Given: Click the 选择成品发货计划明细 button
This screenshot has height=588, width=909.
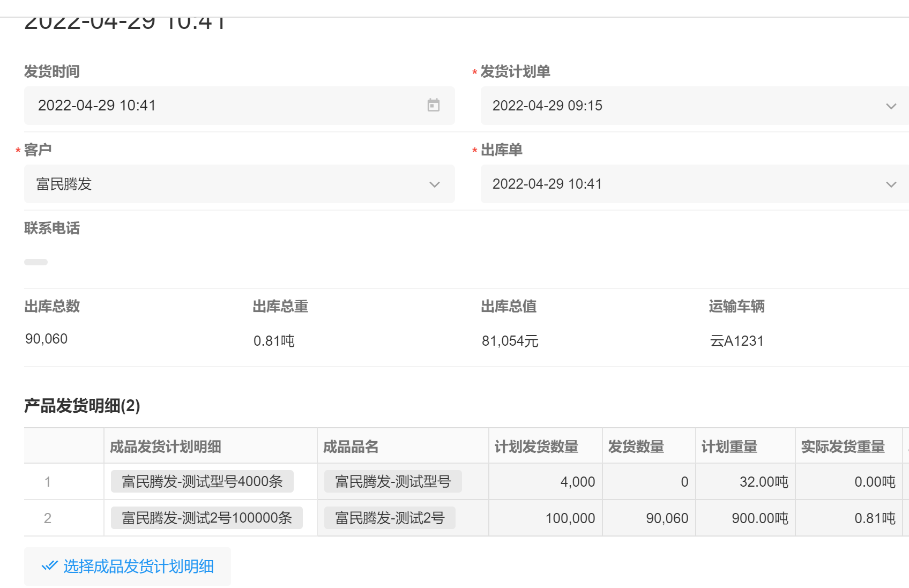Looking at the screenshot, I should point(128,566).
